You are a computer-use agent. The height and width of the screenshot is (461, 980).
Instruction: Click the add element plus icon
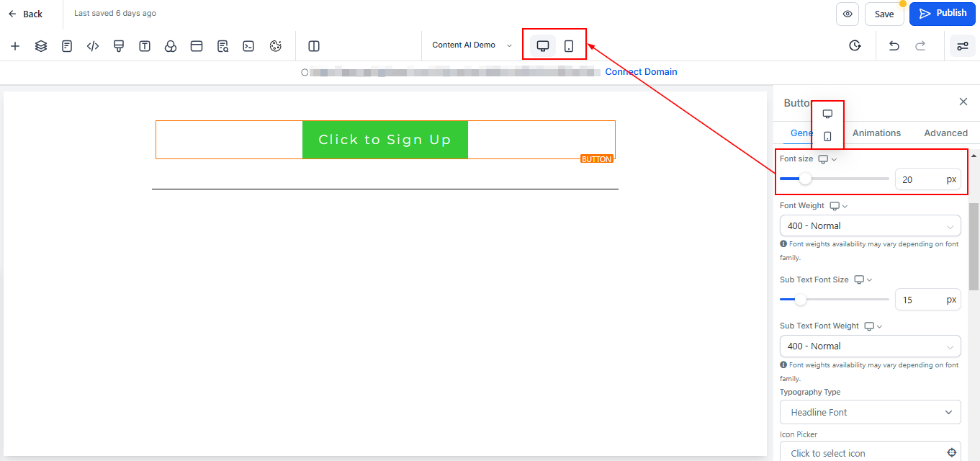(x=15, y=46)
